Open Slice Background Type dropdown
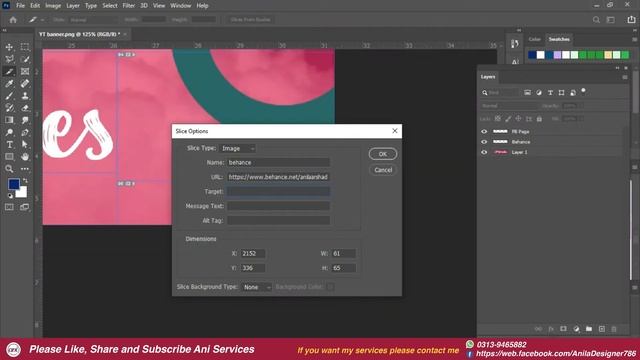The image size is (640, 360). tap(256, 287)
